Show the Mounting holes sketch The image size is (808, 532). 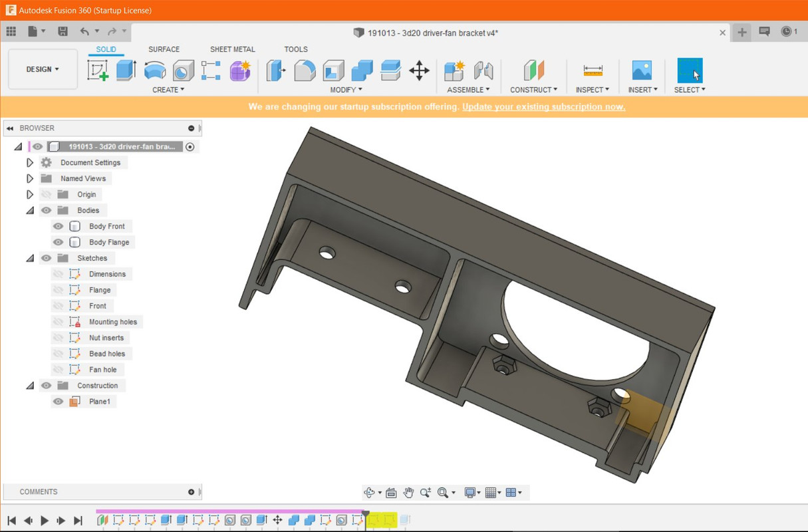coord(58,322)
